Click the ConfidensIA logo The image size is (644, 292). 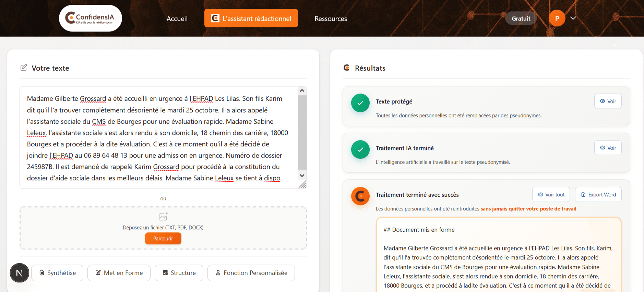pos(91,18)
